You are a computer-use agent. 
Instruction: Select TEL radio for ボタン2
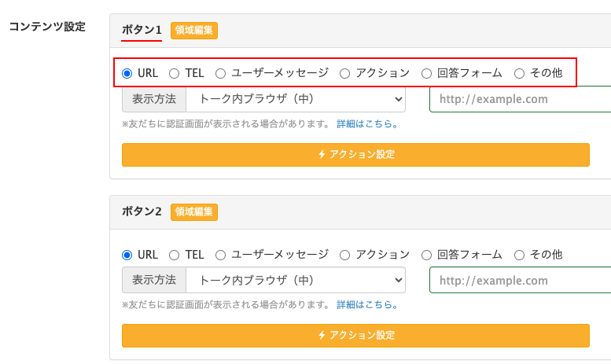pyautogui.click(x=175, y=255)
